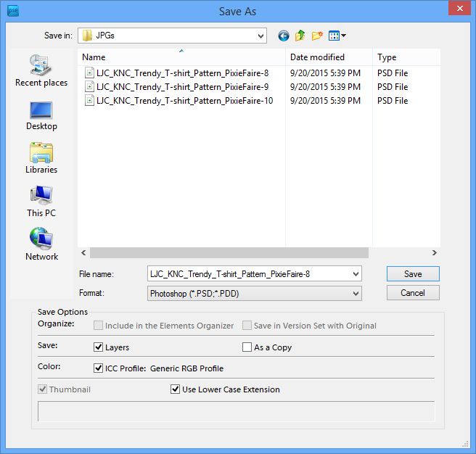The height and width of the screenshot is (454, 476).
Task: Sort files by Date modified column
Action: point(317,57)
